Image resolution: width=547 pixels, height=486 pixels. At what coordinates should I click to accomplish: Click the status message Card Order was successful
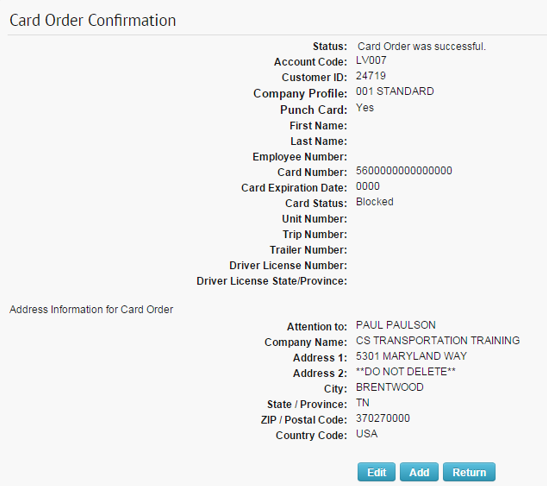coord(421,46)
